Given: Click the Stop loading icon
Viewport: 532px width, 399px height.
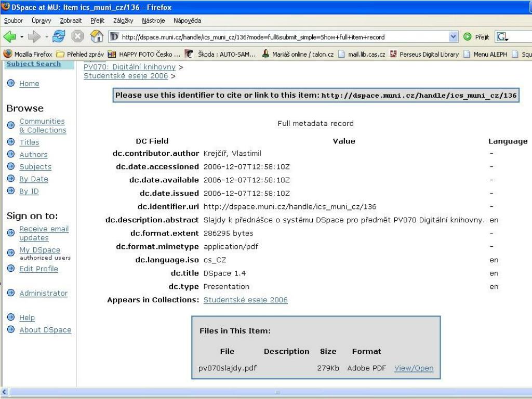Looking at the screenshot, I should point(77,36).
